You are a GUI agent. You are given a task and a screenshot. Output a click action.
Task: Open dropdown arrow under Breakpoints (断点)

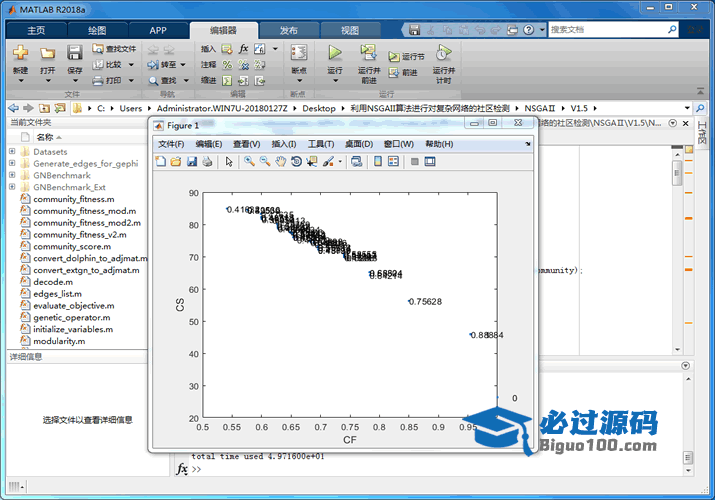[299, 81]
